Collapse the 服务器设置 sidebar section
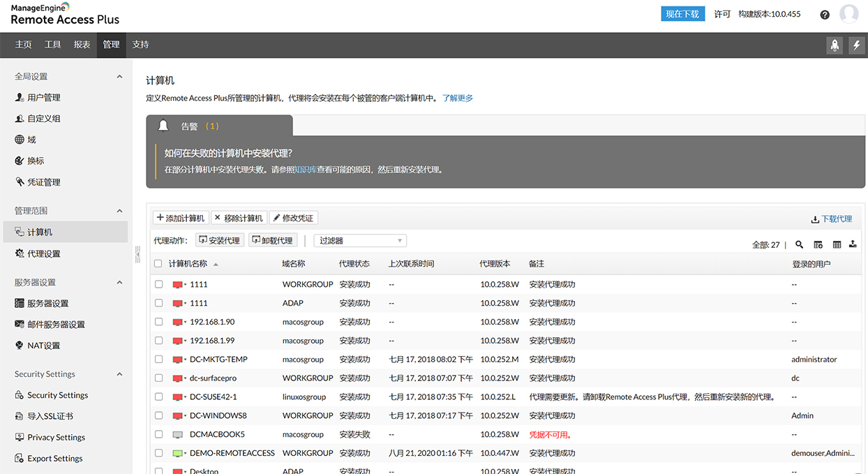 (x=119, y=283)
